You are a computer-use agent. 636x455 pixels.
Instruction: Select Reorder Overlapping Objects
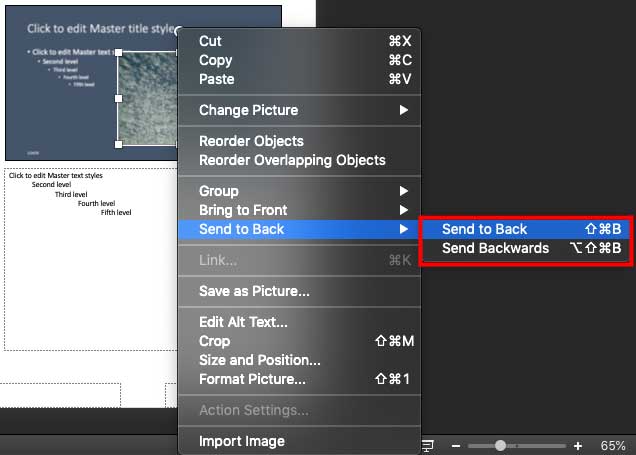(291, 160)
